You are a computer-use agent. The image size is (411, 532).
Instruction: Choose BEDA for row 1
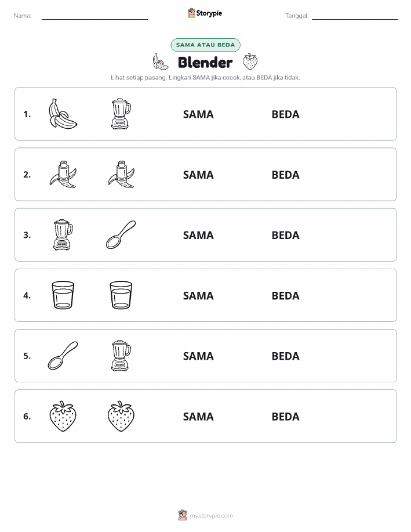pyautogui.click(x=286, y=114)
